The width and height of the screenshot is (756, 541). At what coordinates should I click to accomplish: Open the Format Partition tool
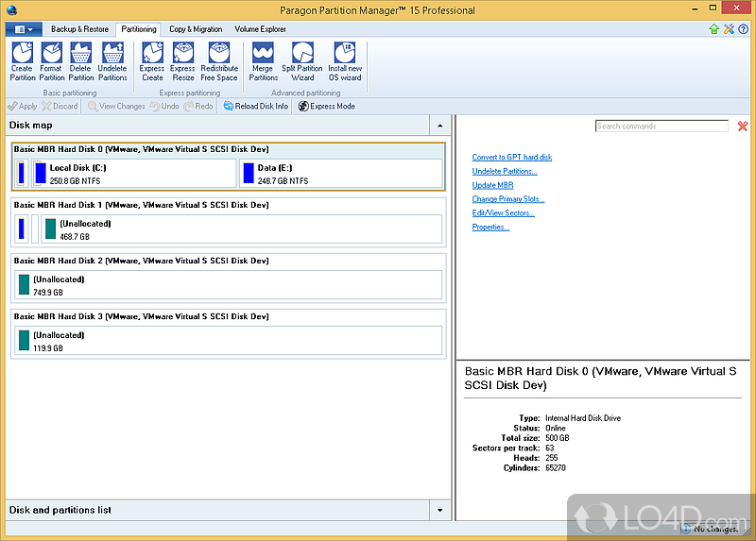[x=52, y=61]
